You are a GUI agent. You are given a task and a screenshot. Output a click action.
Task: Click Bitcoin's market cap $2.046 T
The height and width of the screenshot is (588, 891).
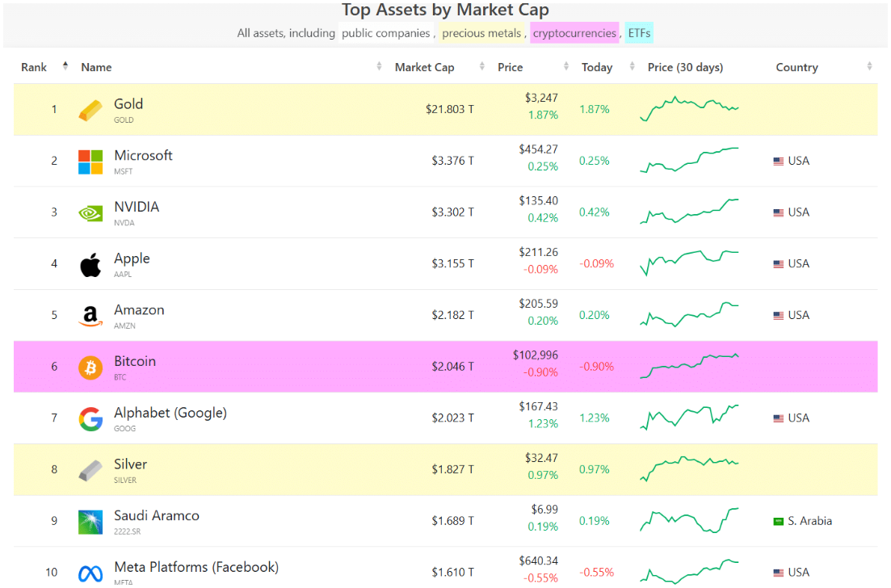[452, 367]
